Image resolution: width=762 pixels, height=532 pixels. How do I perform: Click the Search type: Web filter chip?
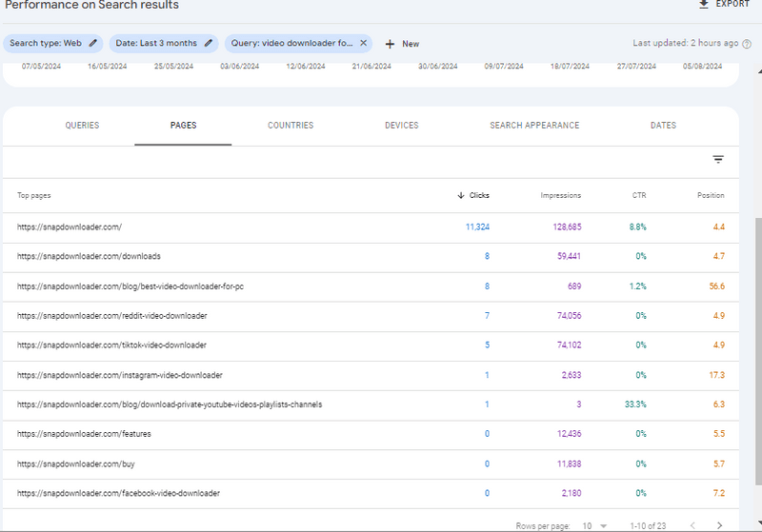click(53, 43)
